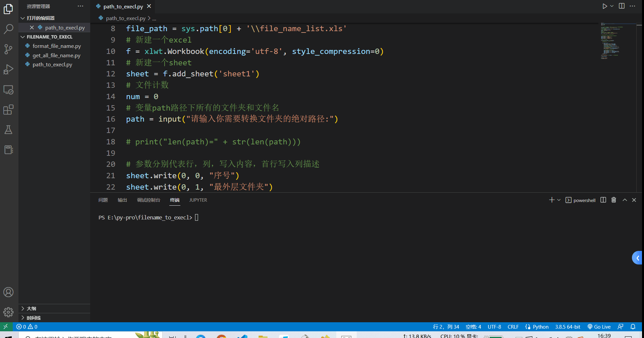Switch to the 输出 output tab
The height and width of the screenshot is (338, 644).
(122, 200)
